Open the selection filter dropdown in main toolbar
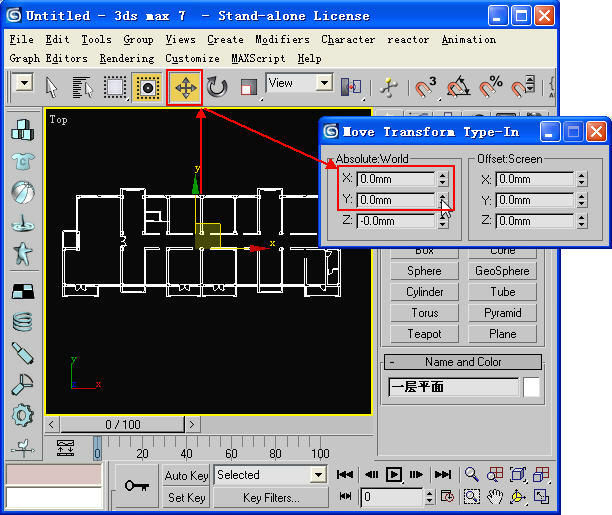This screenshot has height=515, width=612. click(x=24, y=83)
